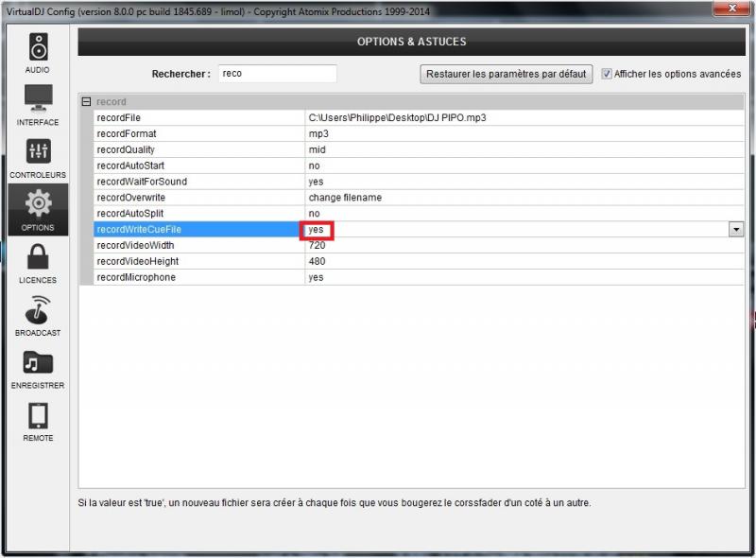Collapse the record group
This screenshot has width=756, height=558.
(86, 102)
